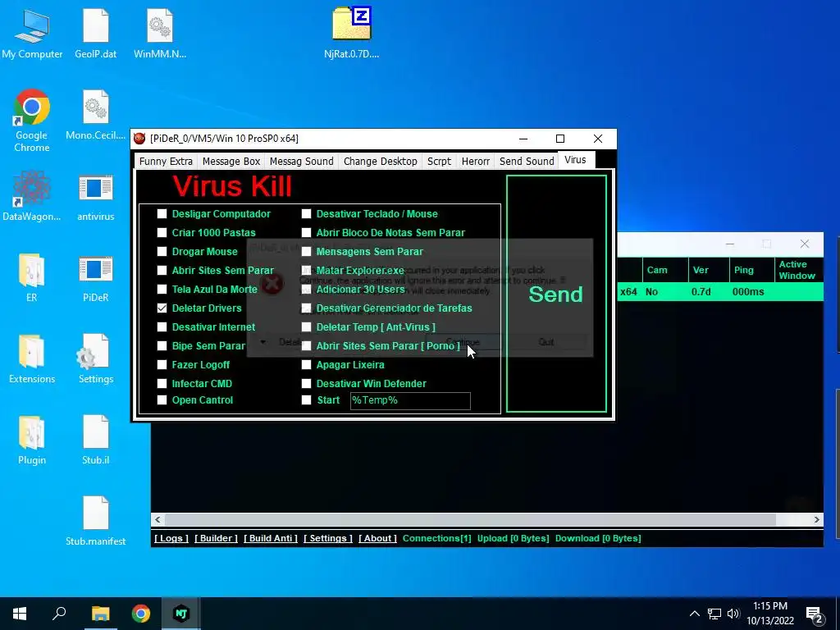Check Desativar Win Defender box
The height and width of the screenshot is (630, 840).
[307, 384]
